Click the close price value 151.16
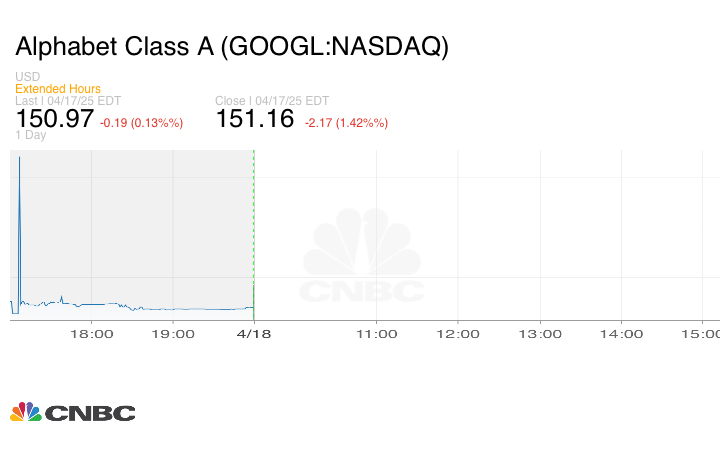 [255, 119]
